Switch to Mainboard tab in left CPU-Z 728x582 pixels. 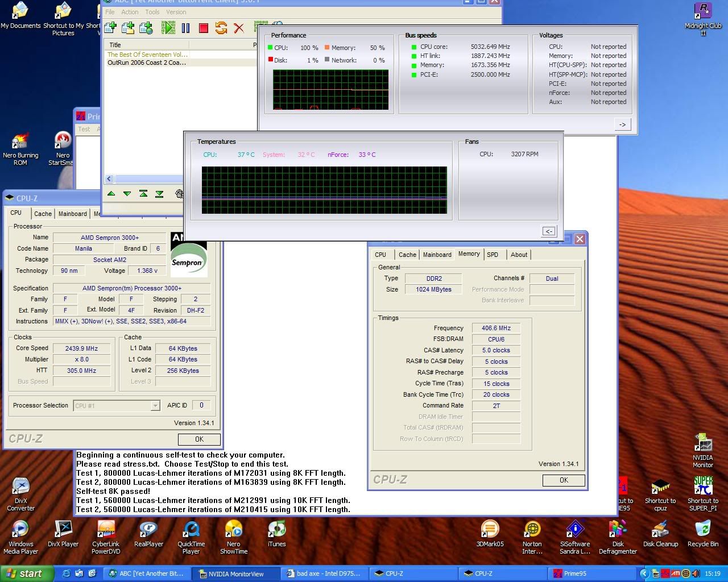point(73,214)
